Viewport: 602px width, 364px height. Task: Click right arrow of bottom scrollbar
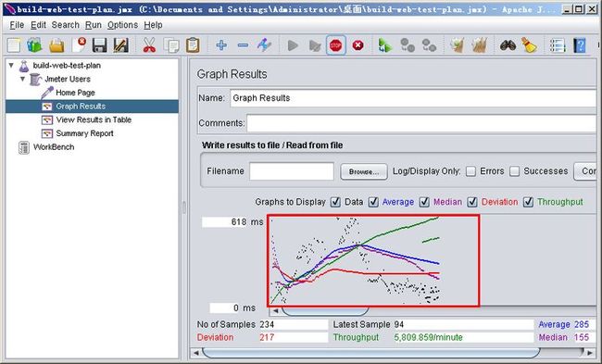point(590,352)
